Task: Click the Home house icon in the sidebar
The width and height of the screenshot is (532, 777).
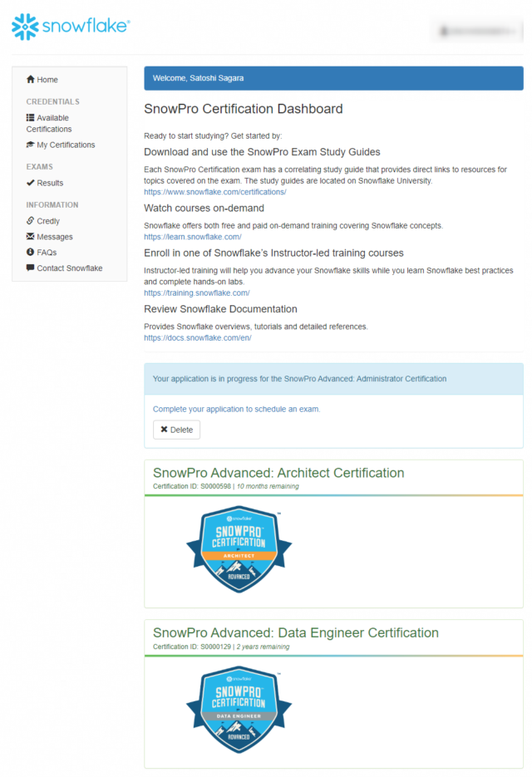Action: point(30,79)
